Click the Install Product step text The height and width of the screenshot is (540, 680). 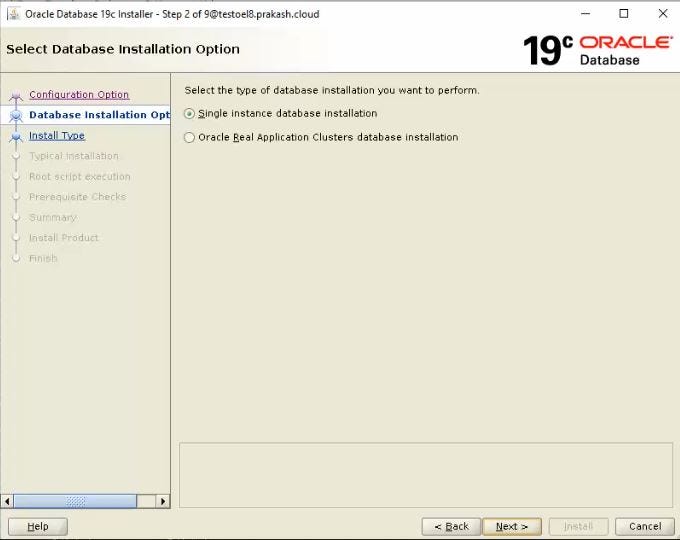pyautogui.click(x=64, y=238)
